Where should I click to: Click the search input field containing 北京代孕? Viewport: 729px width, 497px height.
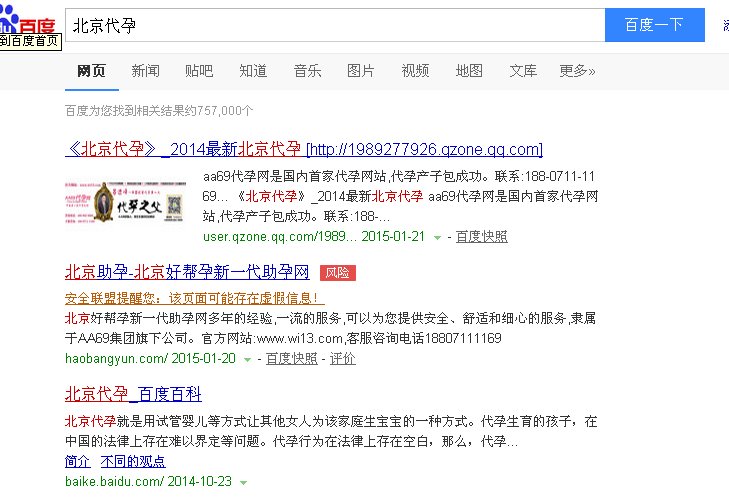point(335,25)
